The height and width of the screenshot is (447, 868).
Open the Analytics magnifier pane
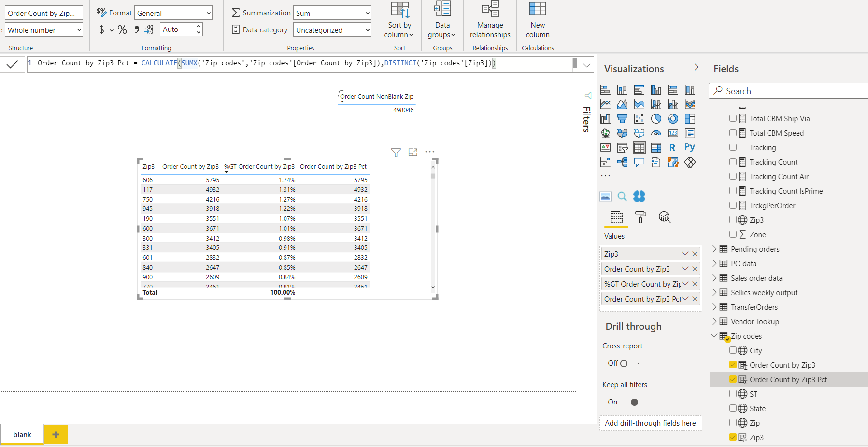click(665, 217)
